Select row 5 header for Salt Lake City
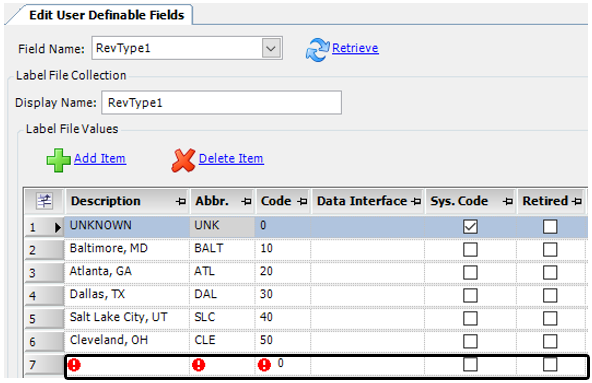Viewport: 592px width, 383px height. tap(45, 318)
